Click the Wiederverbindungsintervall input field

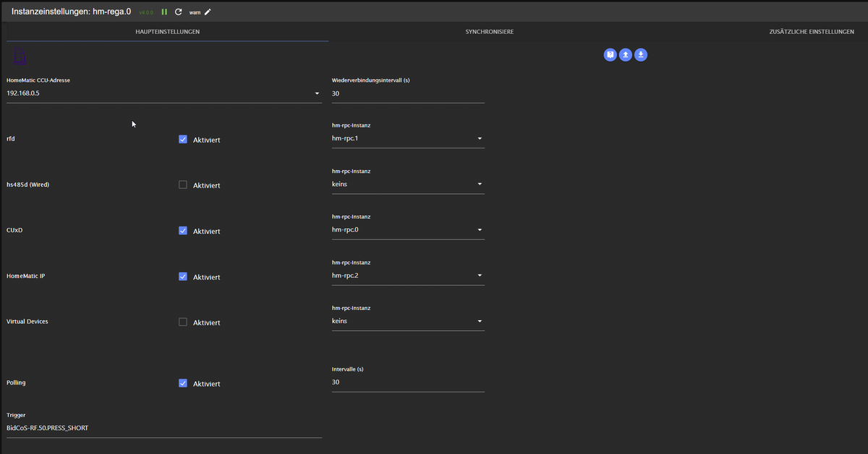point(408,93)
